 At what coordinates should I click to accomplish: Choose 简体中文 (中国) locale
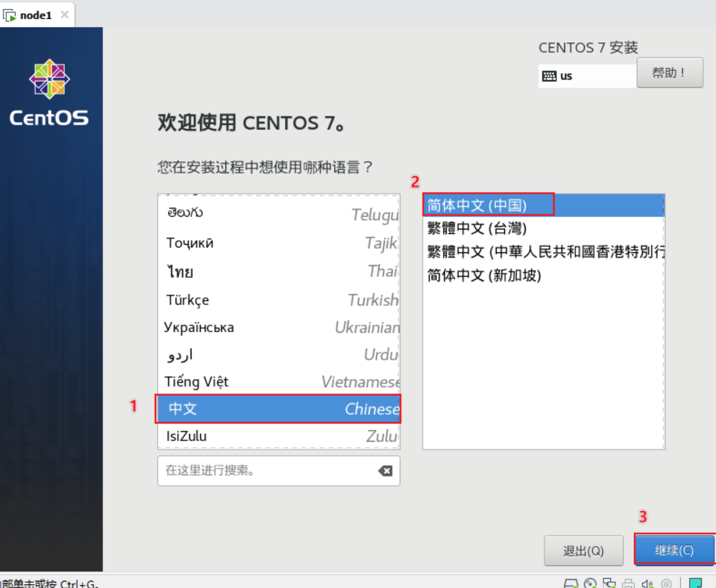pyautogui.click(x=543, y=205)
